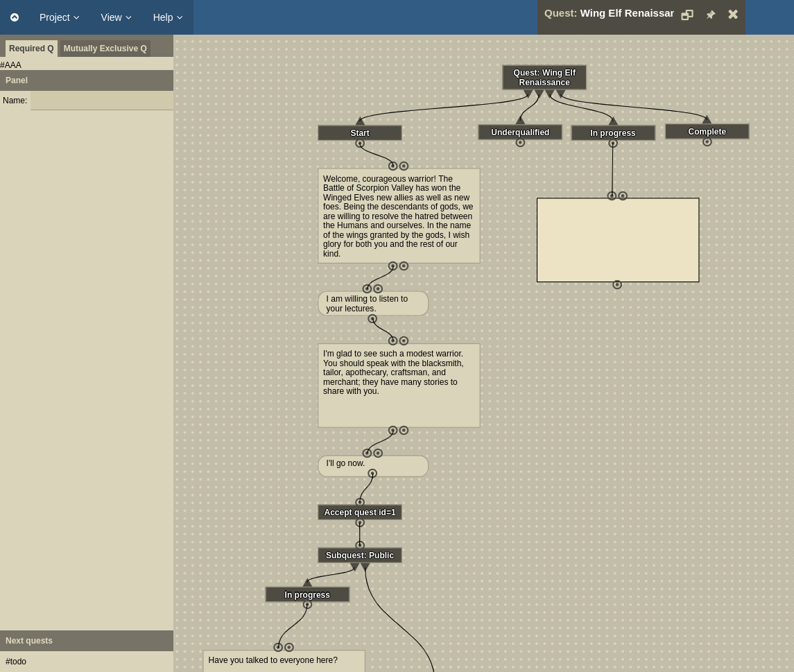
Task: Select the 'Quest: Wing Elf Renaissance' root node
Action: (544, 78)
